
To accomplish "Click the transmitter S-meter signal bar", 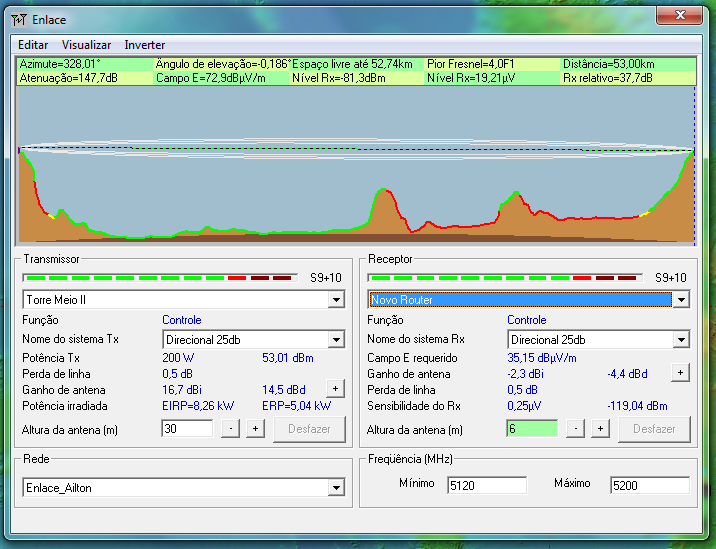I will pyautogui.click(x=160, y=278).
